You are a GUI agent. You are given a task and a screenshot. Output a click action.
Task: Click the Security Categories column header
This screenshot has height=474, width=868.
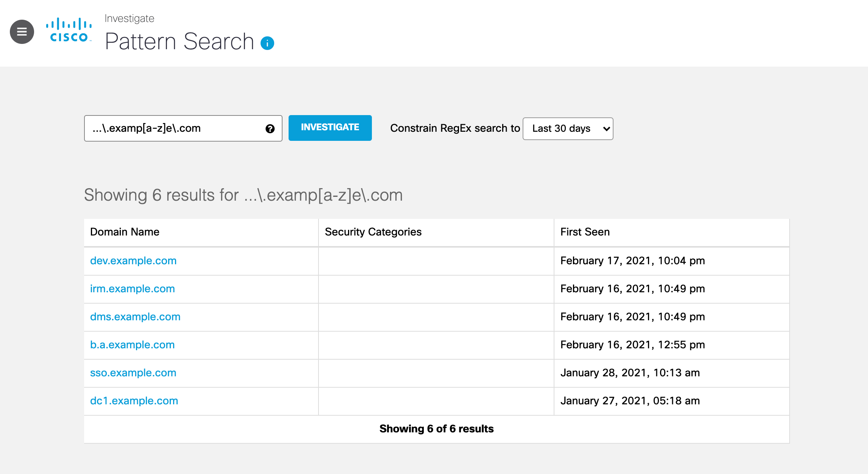click(x=373, y=232)
